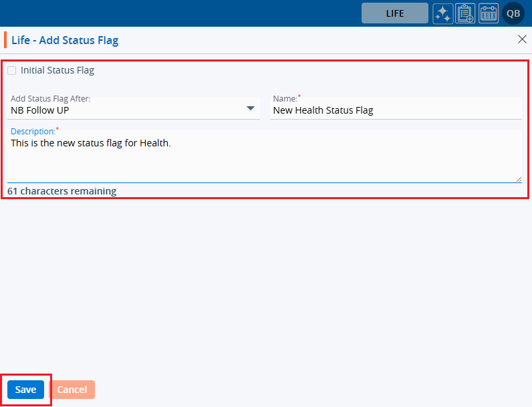
Task: Click inside the Description text area
Action: coord(264,159)
